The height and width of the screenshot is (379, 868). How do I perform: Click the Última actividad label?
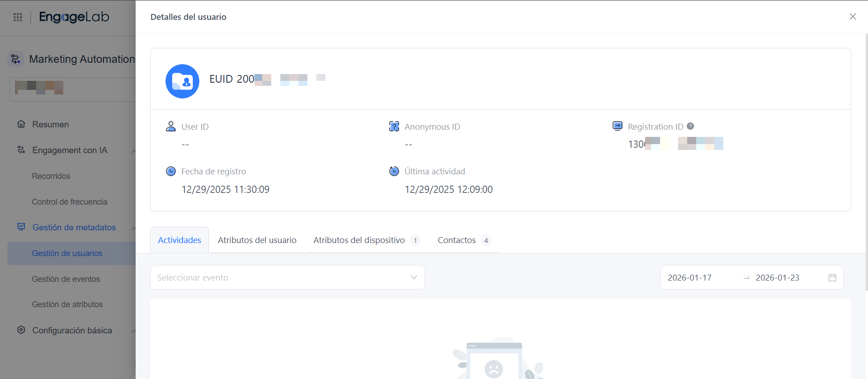tap(434, 172)
